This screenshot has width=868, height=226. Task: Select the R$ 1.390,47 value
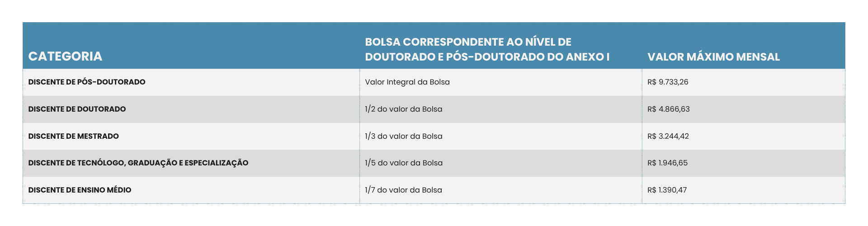(x=667, y=190)
